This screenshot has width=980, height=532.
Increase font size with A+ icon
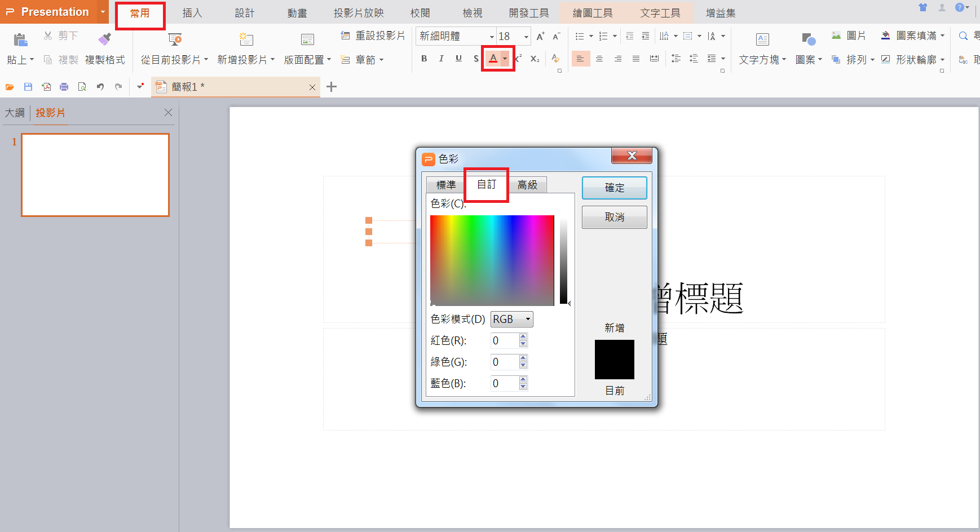pos(540,36)
